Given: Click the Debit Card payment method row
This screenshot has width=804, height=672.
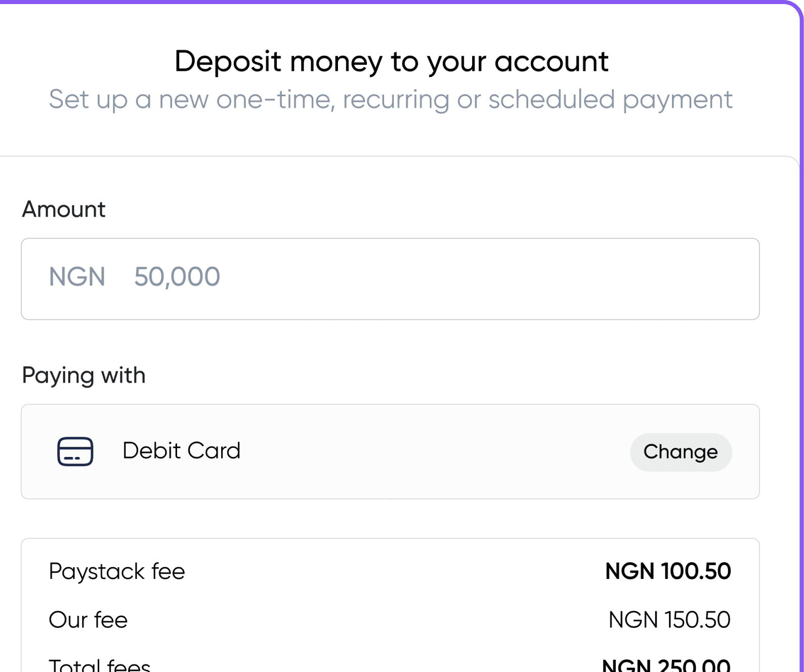Looking at the screenshot, I should click(390, 451).
